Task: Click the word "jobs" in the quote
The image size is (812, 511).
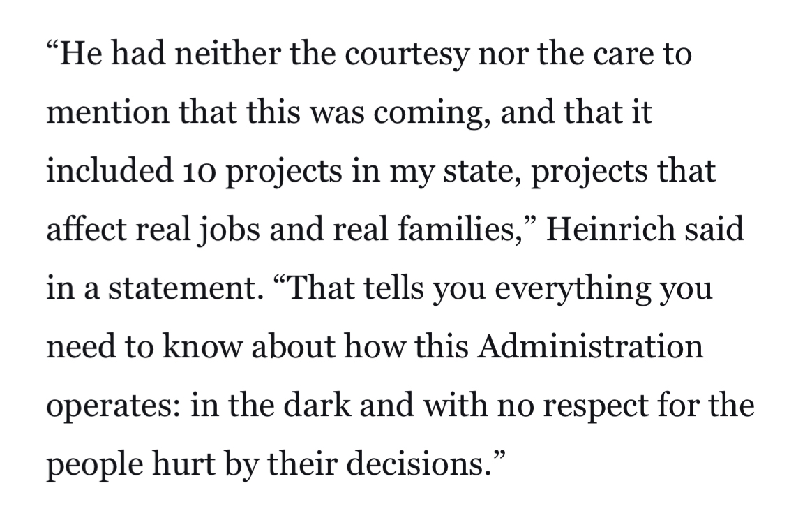Action: tap(221, 230)
